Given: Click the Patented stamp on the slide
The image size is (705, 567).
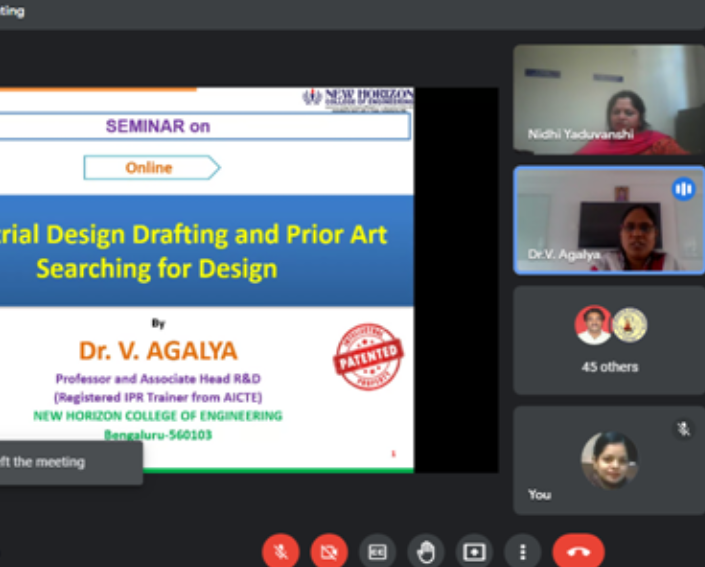Looking at the screenshot, I should point(368,357).
